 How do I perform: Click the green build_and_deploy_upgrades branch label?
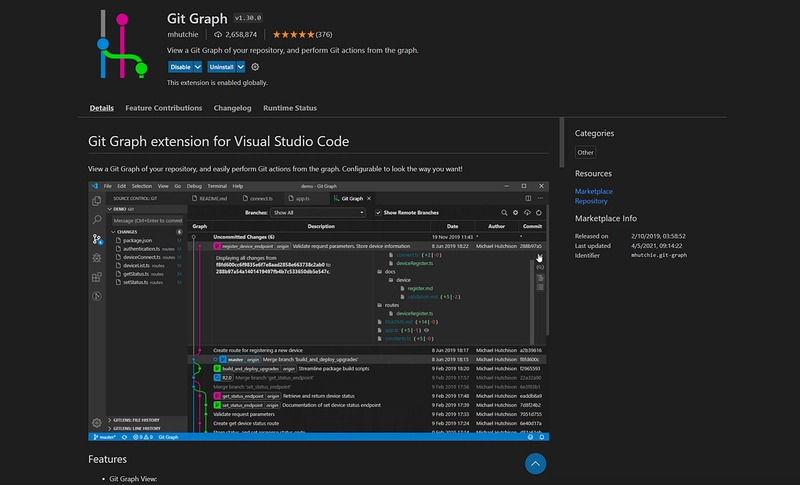tap(255, 369)
